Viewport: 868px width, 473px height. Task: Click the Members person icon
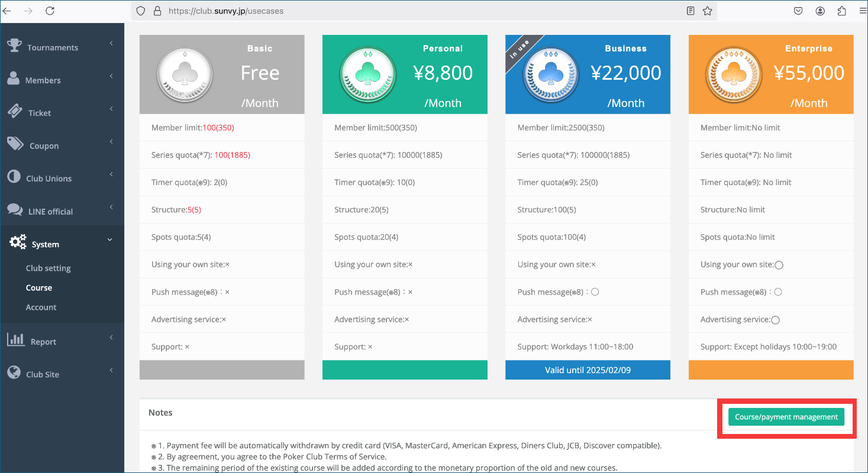[x=14, y=79]
